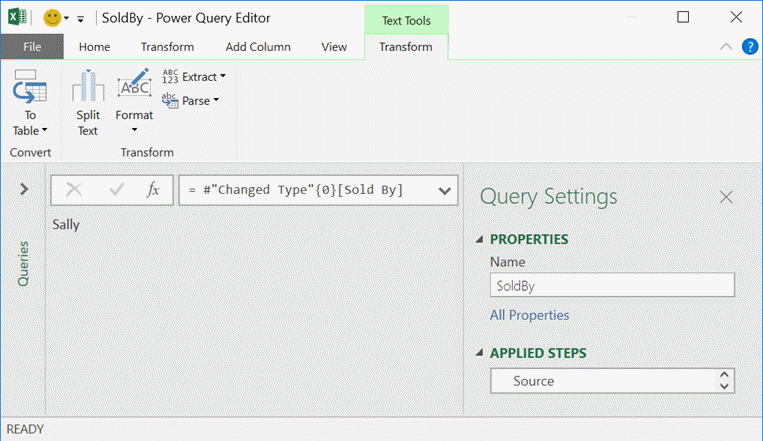Collapse the APPLIED STEPS section
This screenshot has height=441, width=763.
481,354
